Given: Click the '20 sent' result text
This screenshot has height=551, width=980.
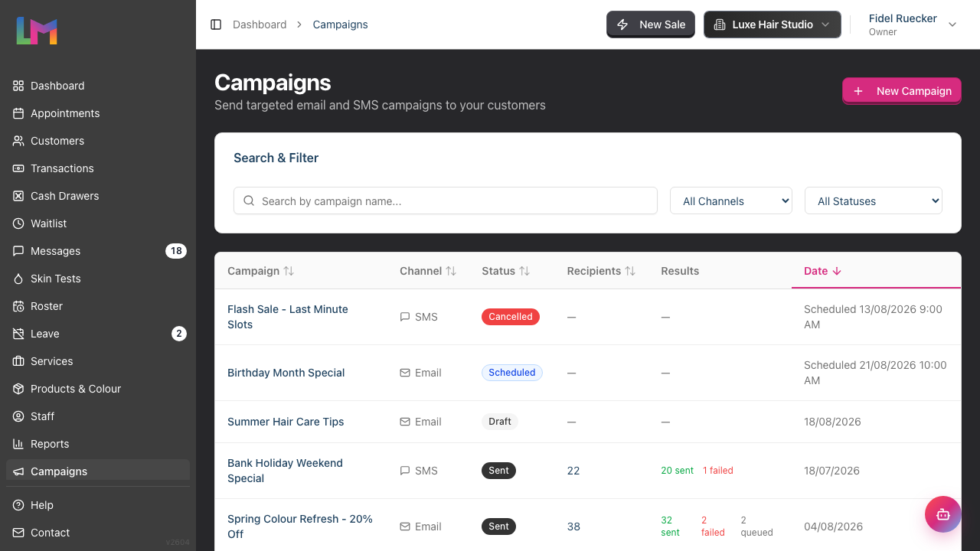Looking at the screenshot, I should (678, 471).
